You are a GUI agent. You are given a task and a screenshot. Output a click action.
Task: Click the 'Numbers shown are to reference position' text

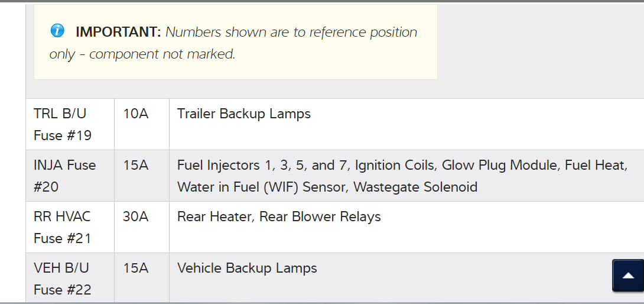click(291, 33)
